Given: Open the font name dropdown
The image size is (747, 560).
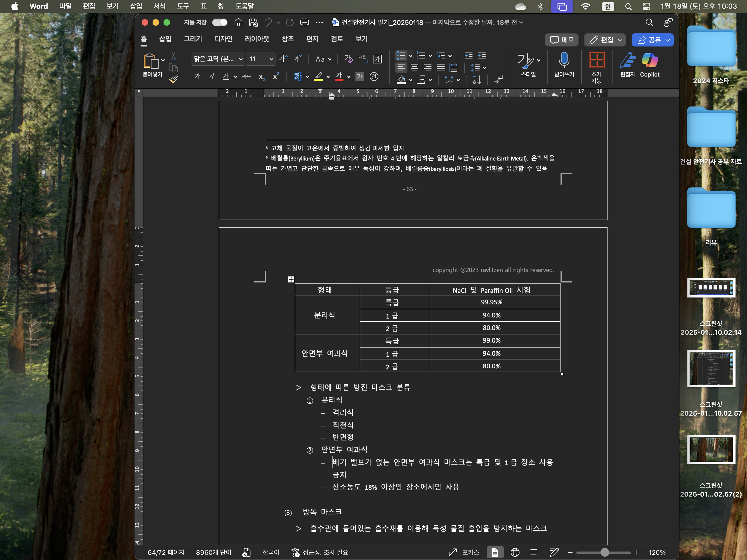Looking at the screenshot, I should point(241,59).
